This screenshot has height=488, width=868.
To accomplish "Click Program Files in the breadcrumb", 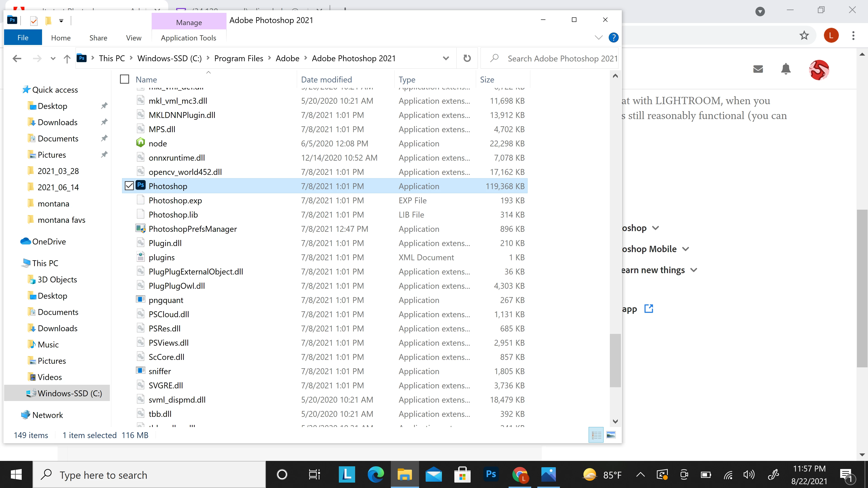I will click(x=238, y=58).
